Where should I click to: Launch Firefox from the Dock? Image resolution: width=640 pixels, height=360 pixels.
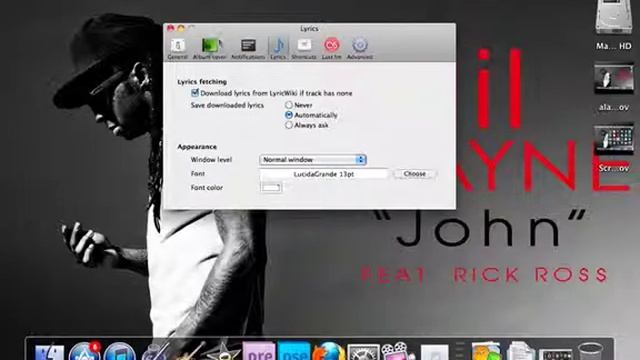pos(329,352)
